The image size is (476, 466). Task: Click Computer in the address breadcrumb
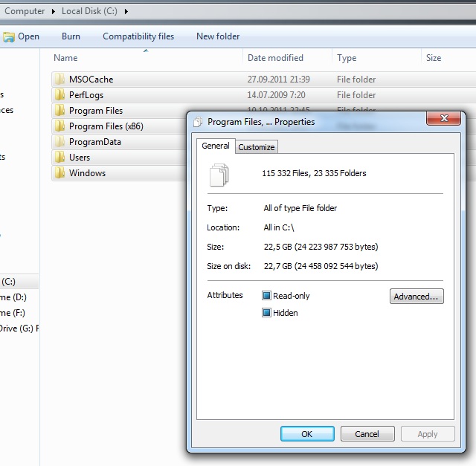coord(25,11)
